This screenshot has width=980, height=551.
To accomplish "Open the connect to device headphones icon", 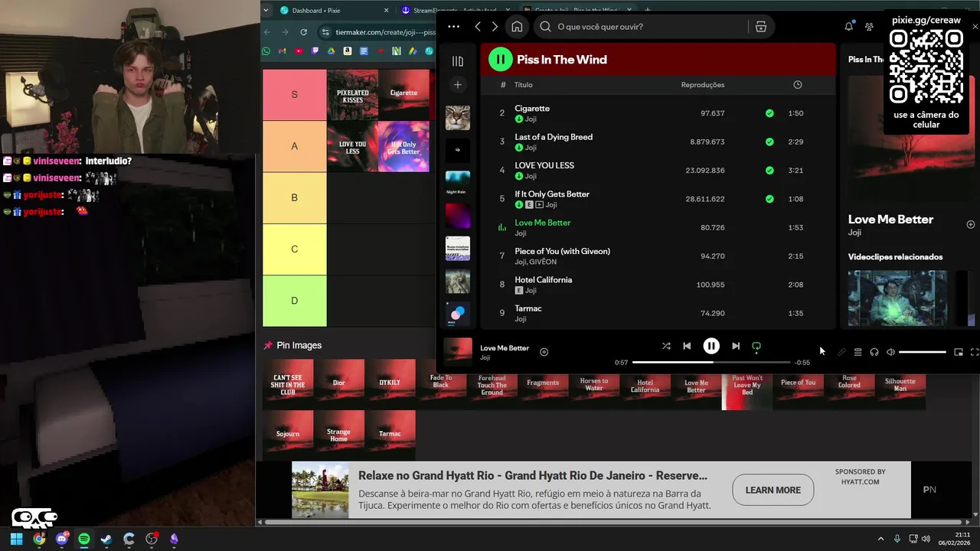I will click(x=874, y=352).
